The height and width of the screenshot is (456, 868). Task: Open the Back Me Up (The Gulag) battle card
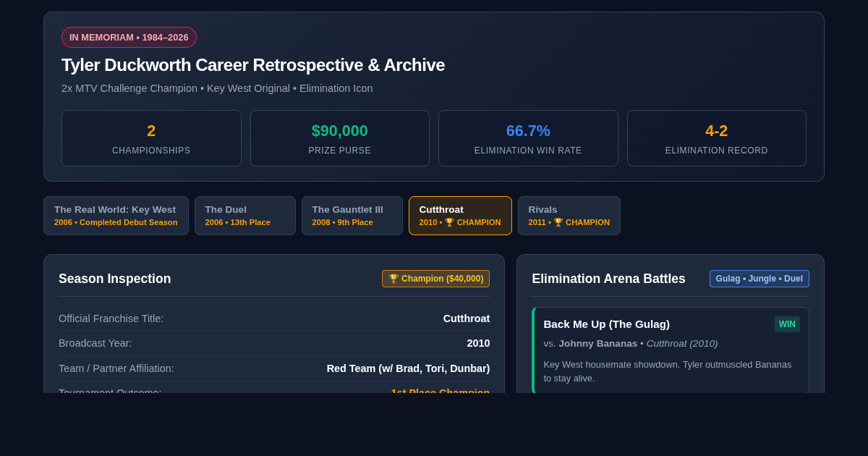[671, 350]
